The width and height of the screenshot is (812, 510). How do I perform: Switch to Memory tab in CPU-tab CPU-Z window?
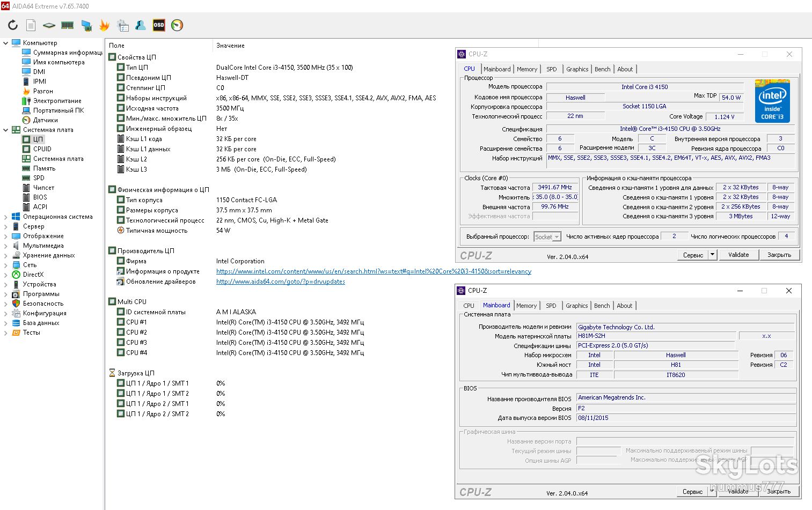point(527,69)
